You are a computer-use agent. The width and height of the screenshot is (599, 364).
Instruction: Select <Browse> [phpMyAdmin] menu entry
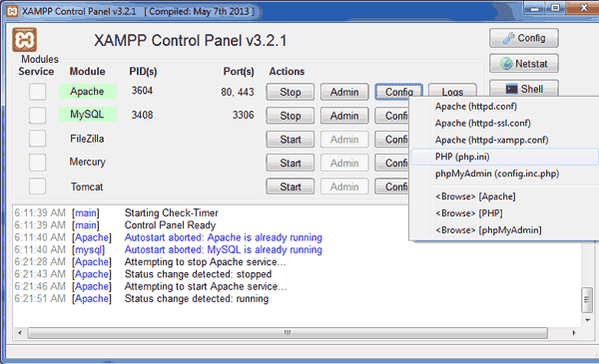click(x=504, y=230)
